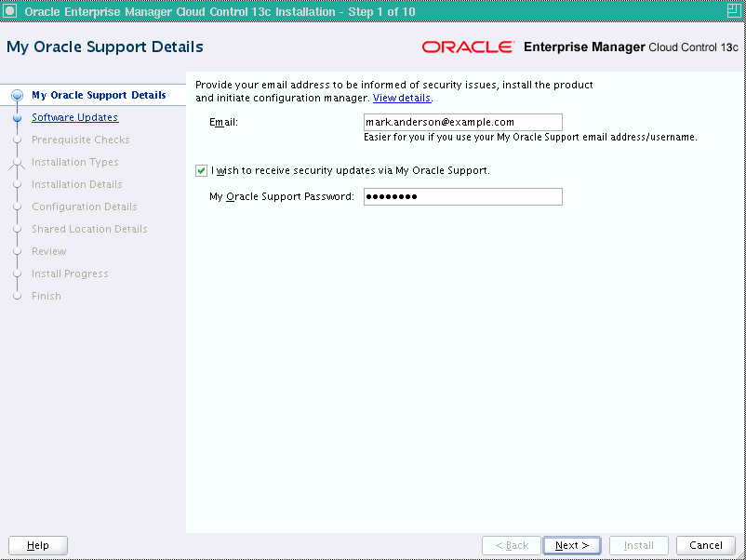Click the Install Progress step

point(70,274)
